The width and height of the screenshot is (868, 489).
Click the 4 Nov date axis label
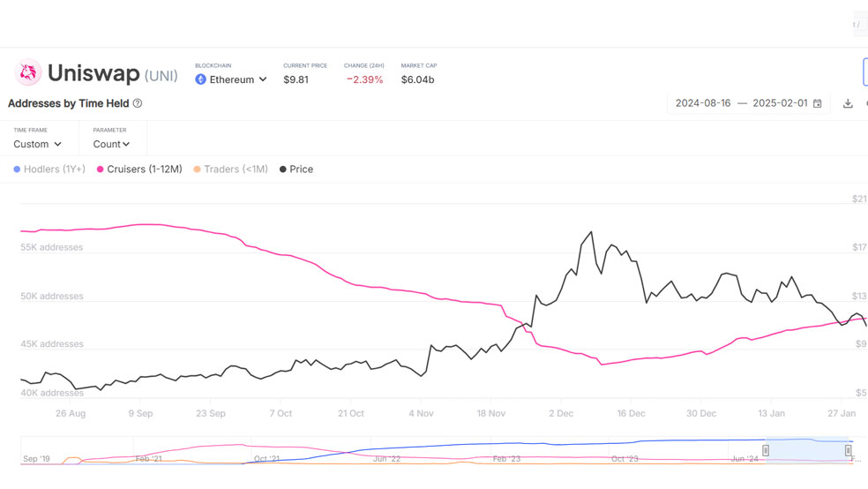(x=422, y=413)
